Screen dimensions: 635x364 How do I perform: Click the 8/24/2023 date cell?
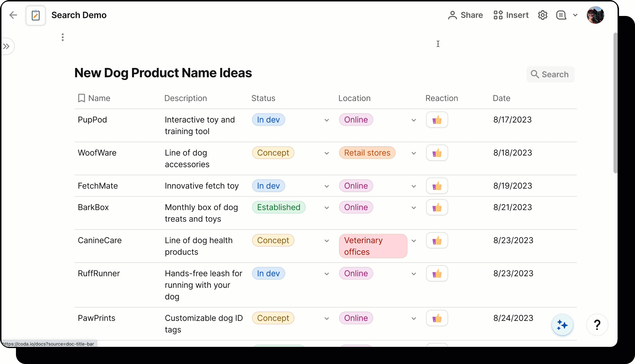point(513,318)
